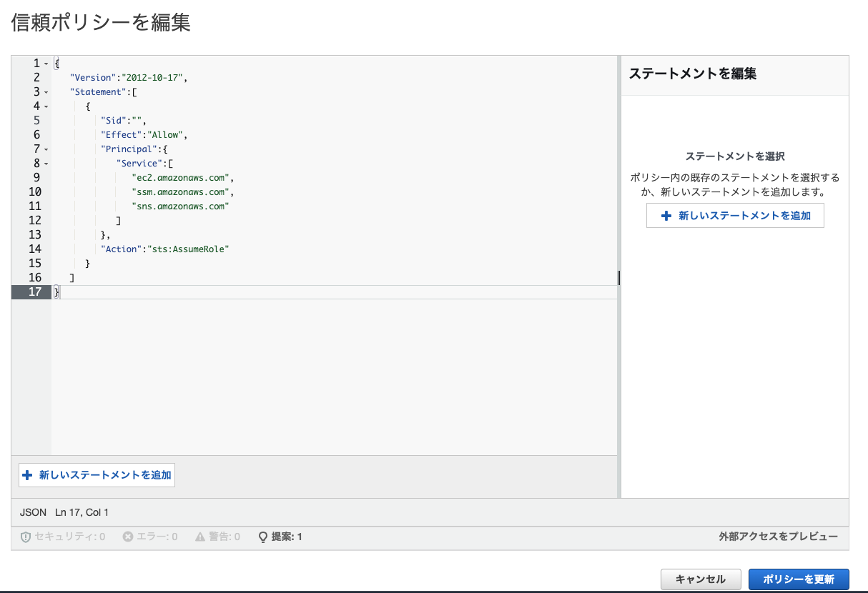
Task: Click 新しいステートメントを追加 in the right panel
Action: point(735,215)
